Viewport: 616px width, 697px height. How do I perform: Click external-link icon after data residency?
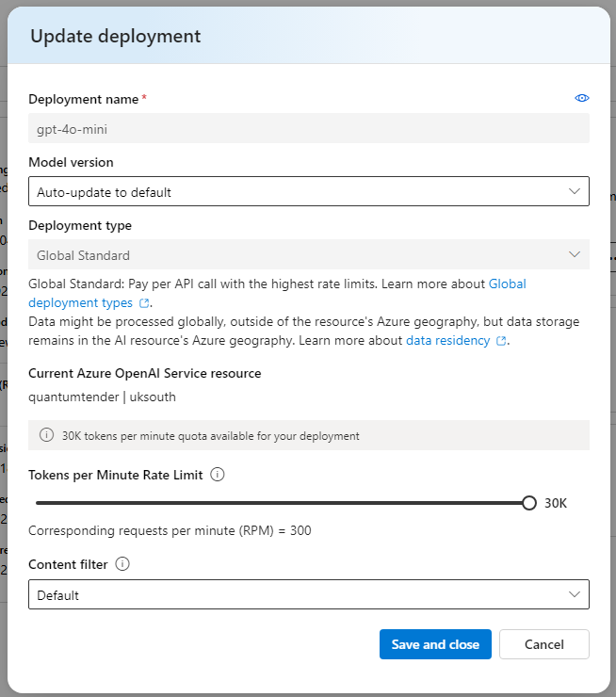[x=502, y=341]
